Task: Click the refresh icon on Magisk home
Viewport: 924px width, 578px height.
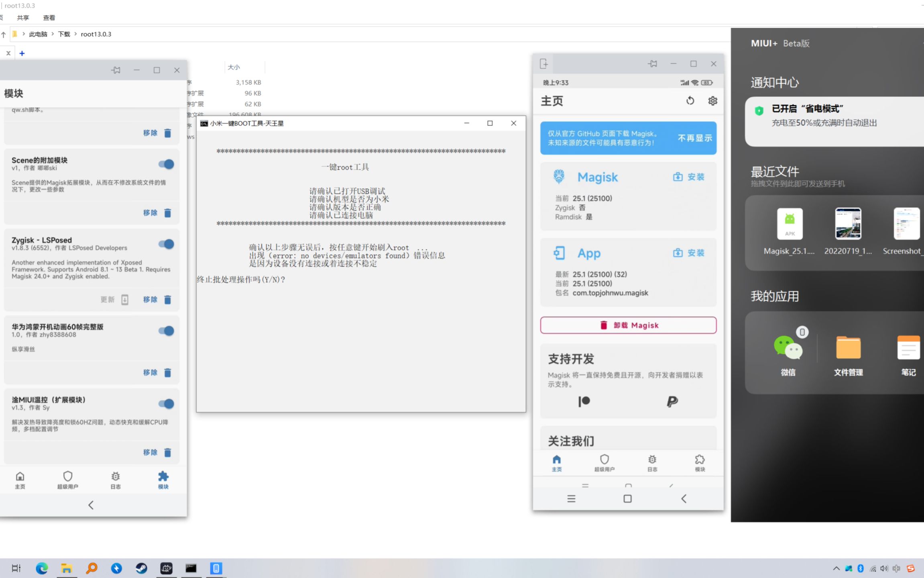Action: click(690, 100)
